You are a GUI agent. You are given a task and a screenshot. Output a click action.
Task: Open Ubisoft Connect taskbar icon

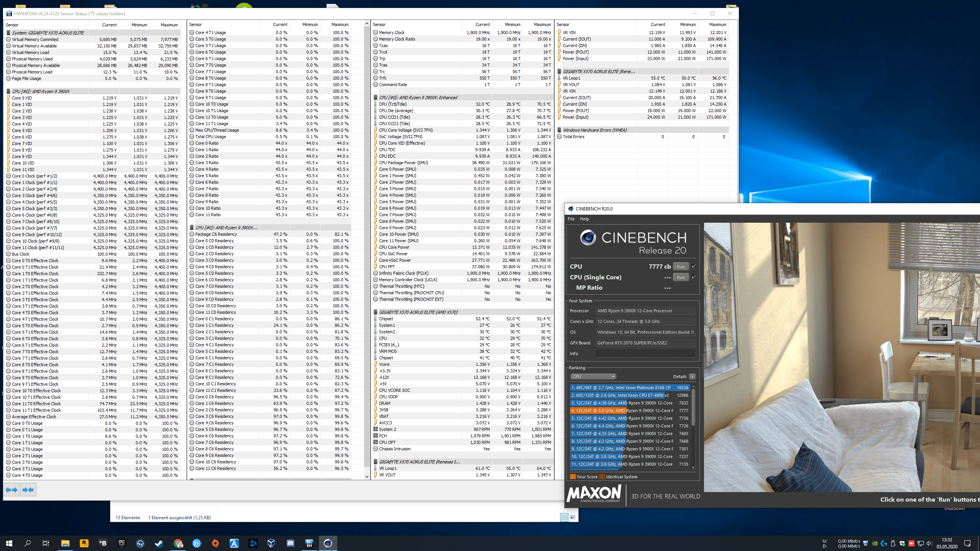click(x=196, y=543)
